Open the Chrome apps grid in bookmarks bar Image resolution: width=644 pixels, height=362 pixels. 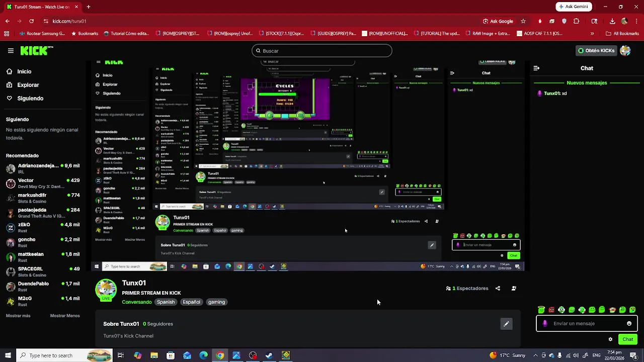(7, 34)
